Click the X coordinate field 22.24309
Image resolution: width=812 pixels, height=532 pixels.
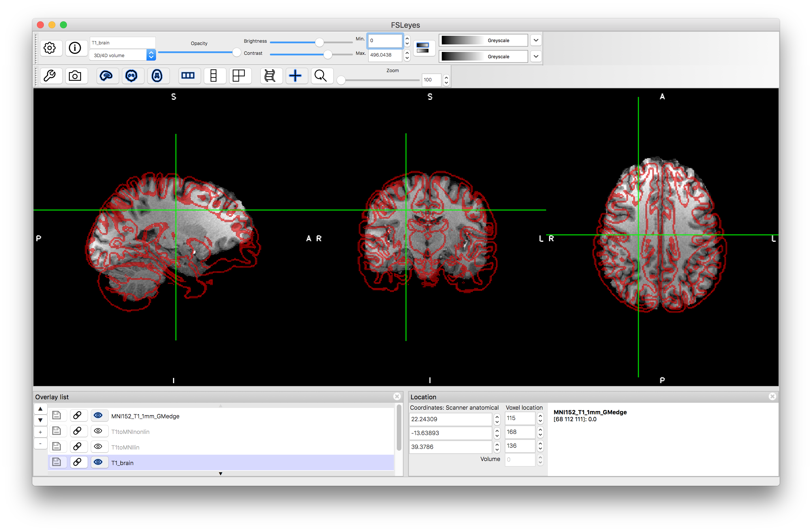pyautogui.click(x=450, y=419)
